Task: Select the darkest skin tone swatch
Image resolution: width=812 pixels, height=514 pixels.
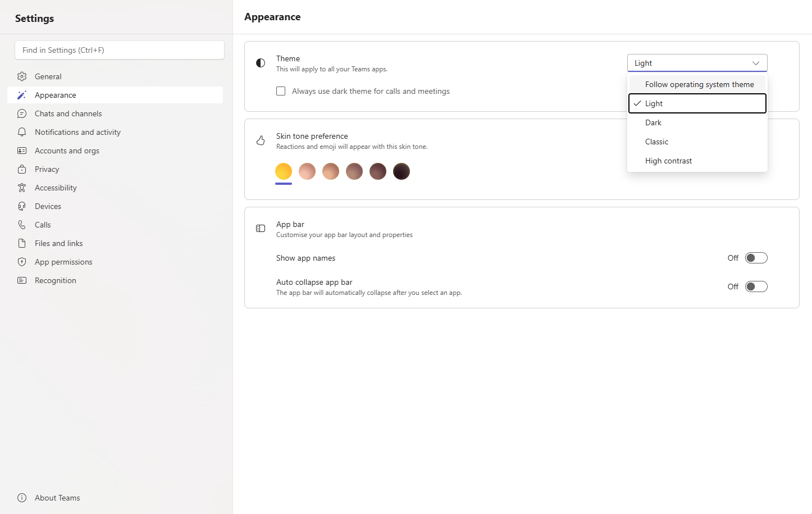Action: (x=402, y=171)
